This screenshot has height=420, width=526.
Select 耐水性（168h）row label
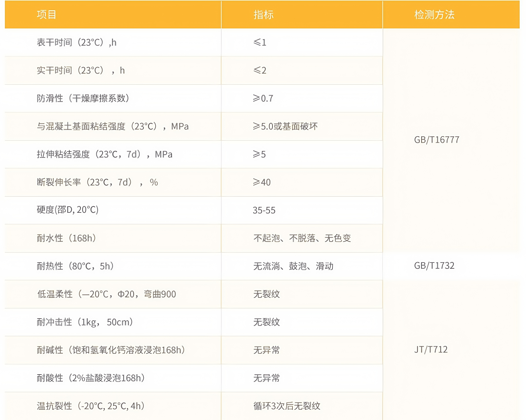click(66, 238)
